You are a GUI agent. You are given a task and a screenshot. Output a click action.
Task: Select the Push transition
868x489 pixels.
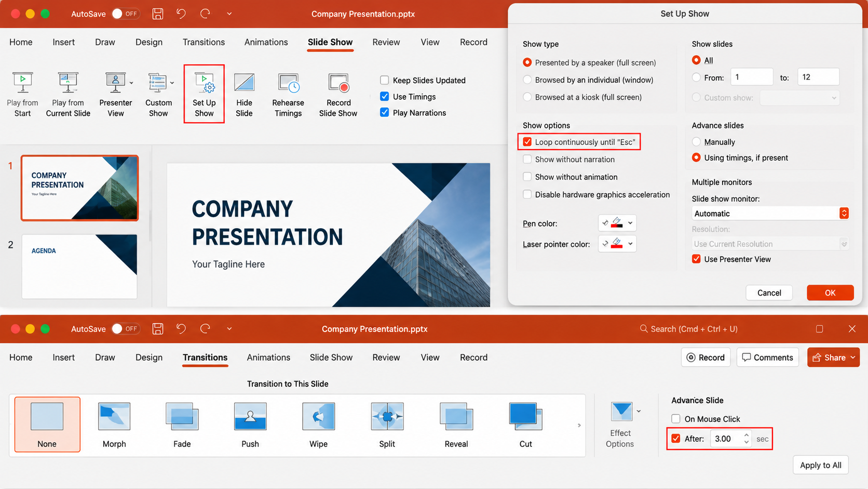[x=250, y=425]
